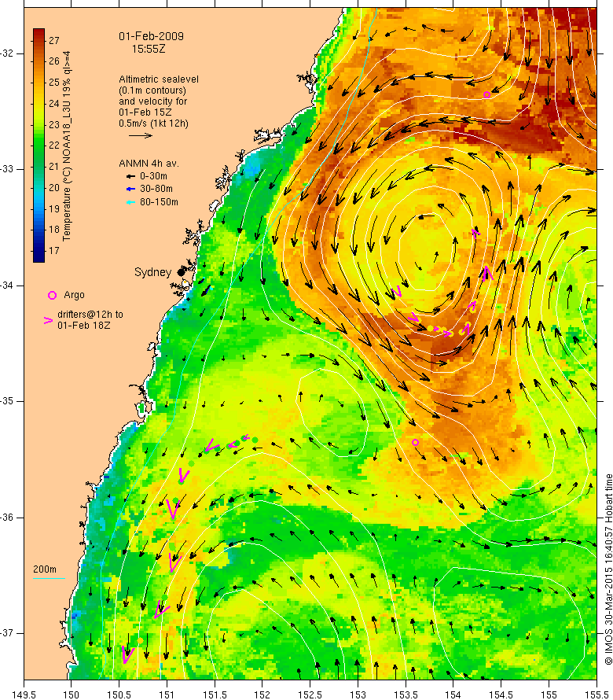Click the latitude axis label -34
This screenshot has height=700, width=613.
(x=7, y=286)
